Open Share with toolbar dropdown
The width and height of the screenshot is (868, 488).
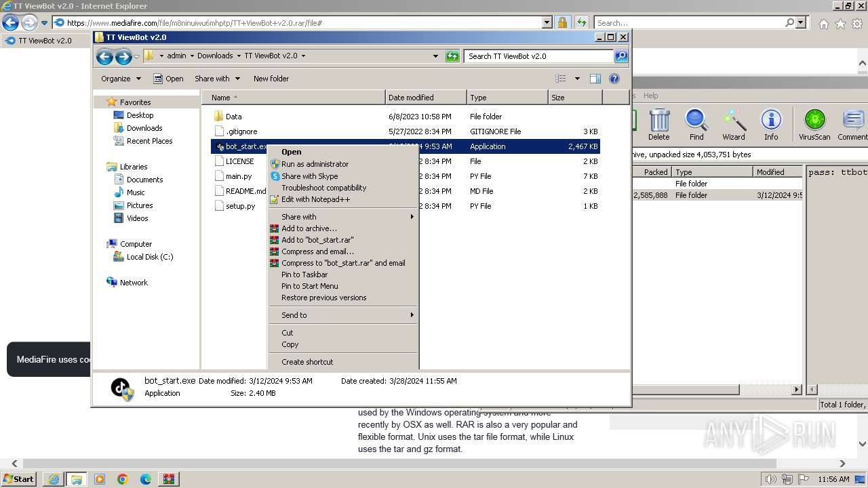[217, 79]
